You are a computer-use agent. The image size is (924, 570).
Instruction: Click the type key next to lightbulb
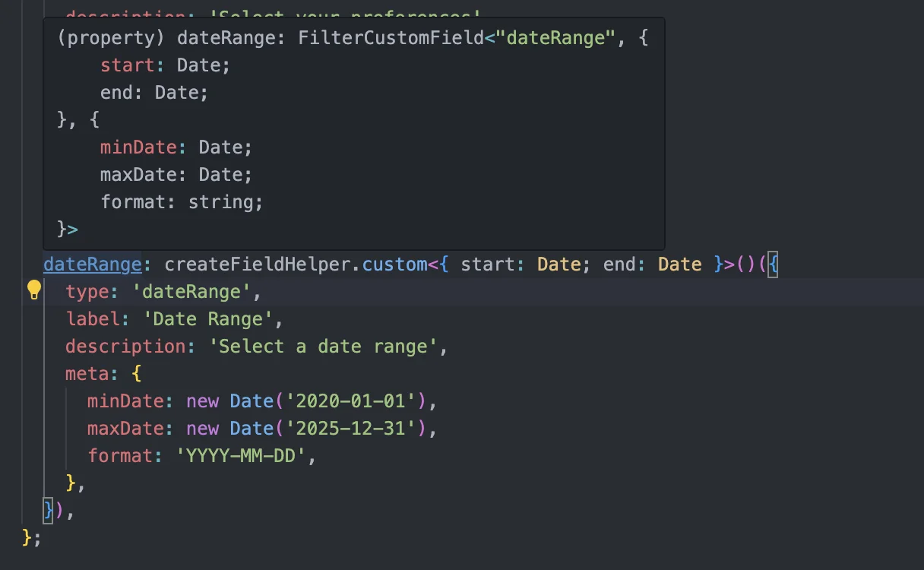87,292
